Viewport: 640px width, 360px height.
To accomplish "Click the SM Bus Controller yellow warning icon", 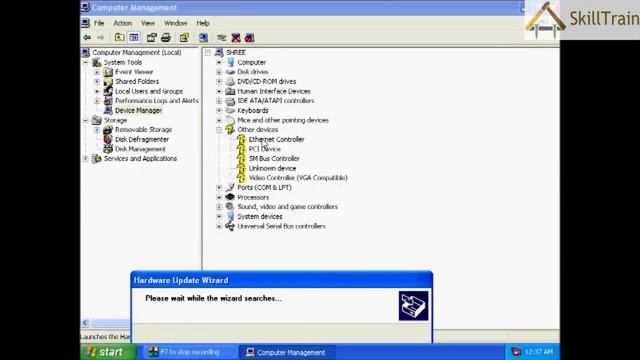I will [x=241, y=158].
